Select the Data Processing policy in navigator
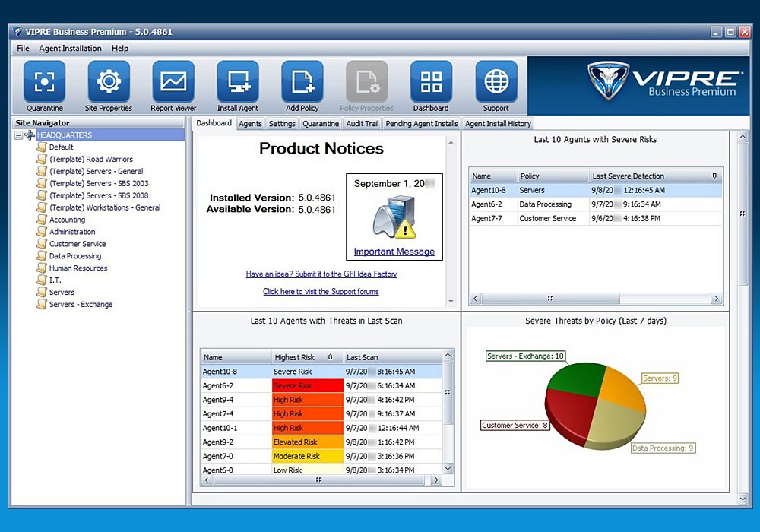This screenshot has height=532, width=760. (x=75, y=256)
